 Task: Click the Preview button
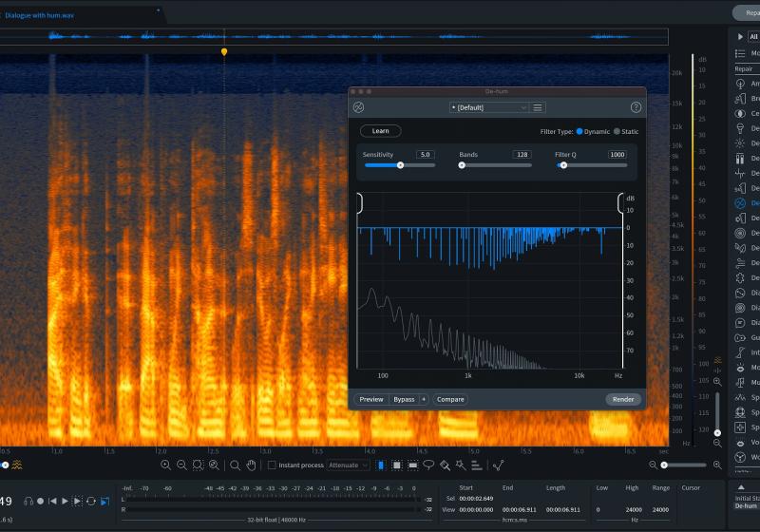371,399
